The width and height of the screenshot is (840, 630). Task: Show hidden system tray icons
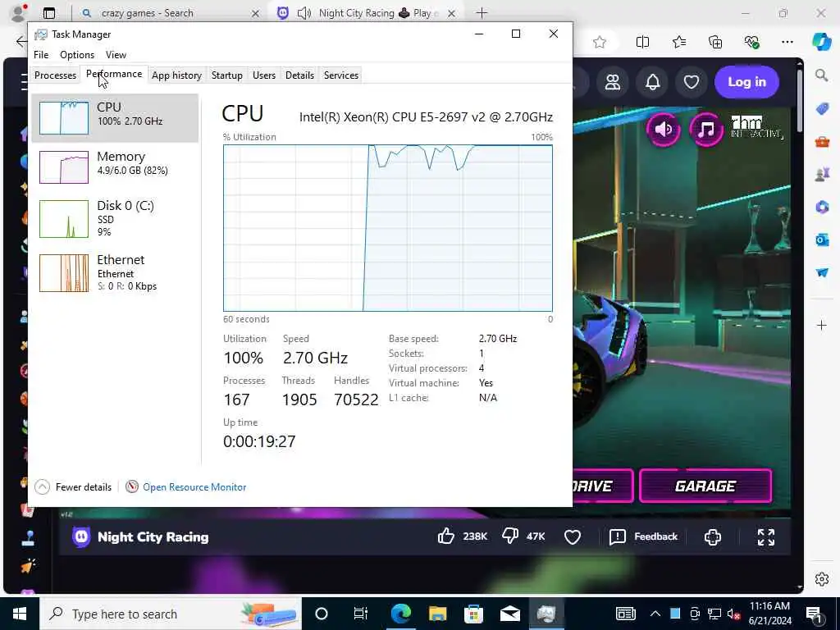click(655, 614)
